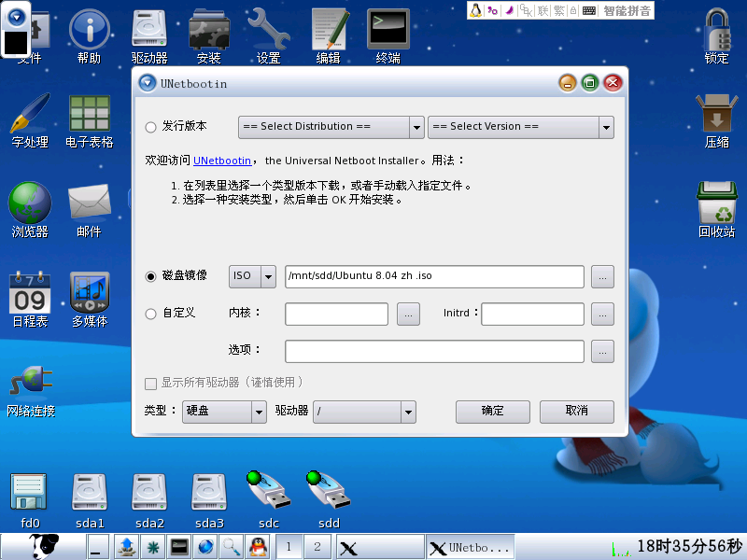Image resolution: width=747 pixels, height=560 pixels.
Task: Click the taskbar clock 18时35分56秒
Action: [x=690, y=546]
